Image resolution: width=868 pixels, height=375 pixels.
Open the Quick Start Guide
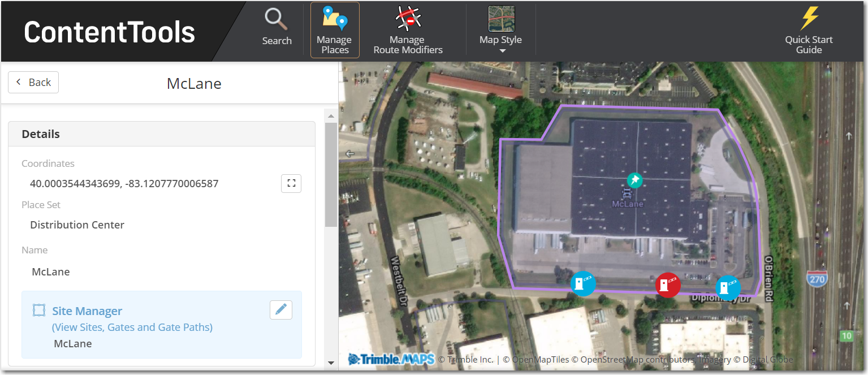click(x=809, y=30)
